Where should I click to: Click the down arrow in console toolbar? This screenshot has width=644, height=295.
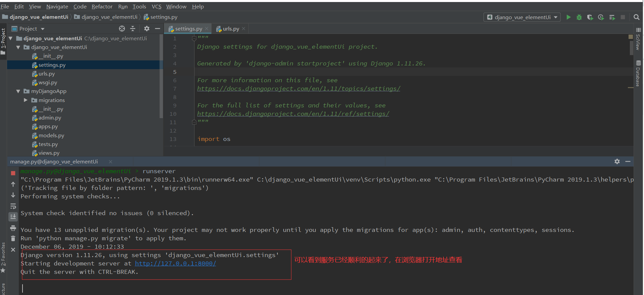pos(13,195)
